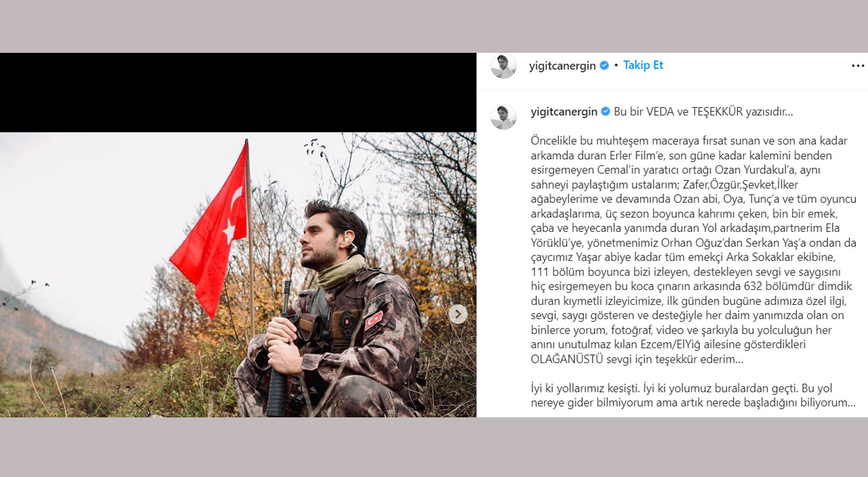Follow the account with Takip Et

(x=643, y=65)
